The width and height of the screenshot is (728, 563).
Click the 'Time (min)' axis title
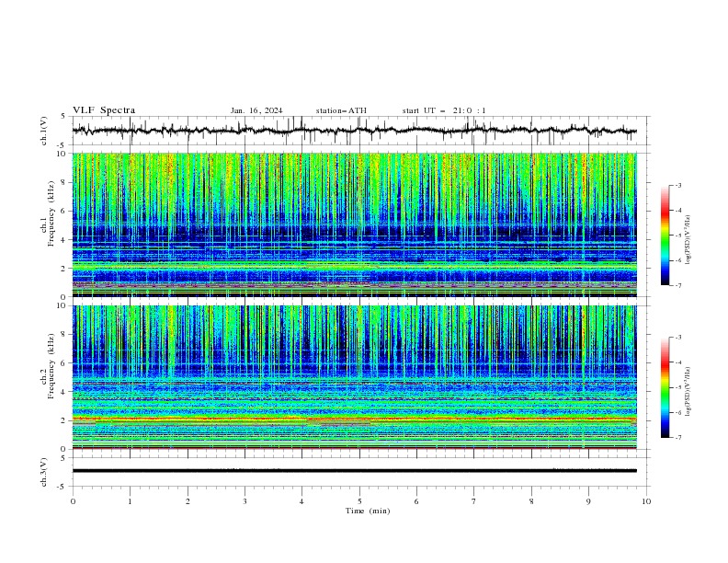coord(368,511)
